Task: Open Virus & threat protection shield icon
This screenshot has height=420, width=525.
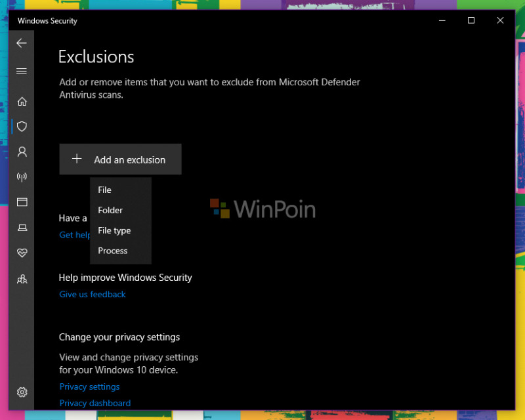Action: pos(22,127)
